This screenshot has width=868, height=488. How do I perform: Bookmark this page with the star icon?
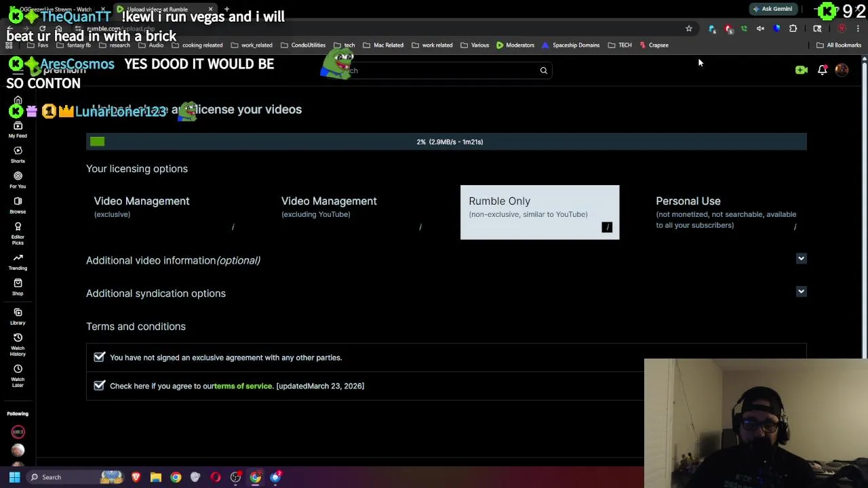coord(689,28)
